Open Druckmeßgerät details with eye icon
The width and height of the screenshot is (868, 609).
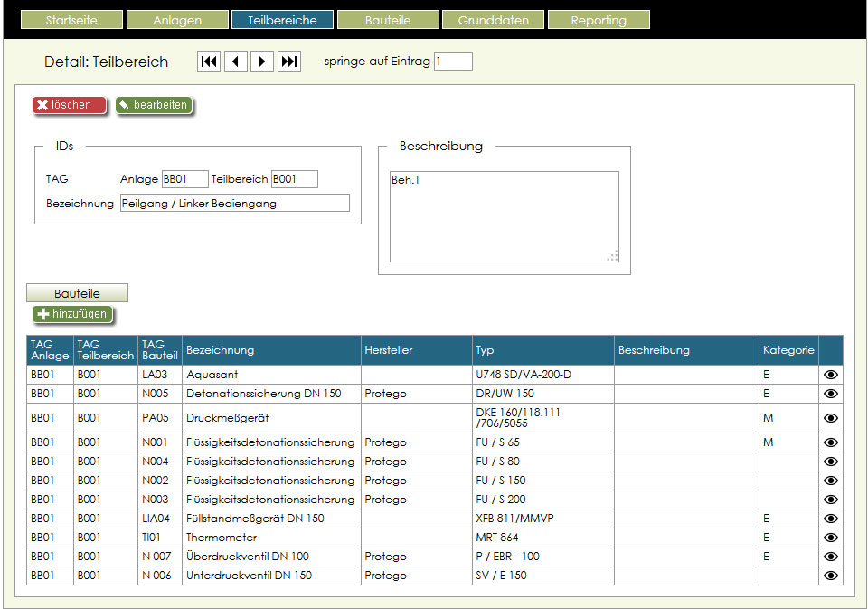[x=831, y=418]
